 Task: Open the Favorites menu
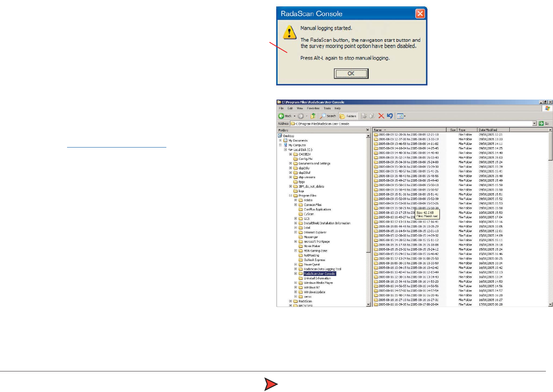tap(313, 108)
